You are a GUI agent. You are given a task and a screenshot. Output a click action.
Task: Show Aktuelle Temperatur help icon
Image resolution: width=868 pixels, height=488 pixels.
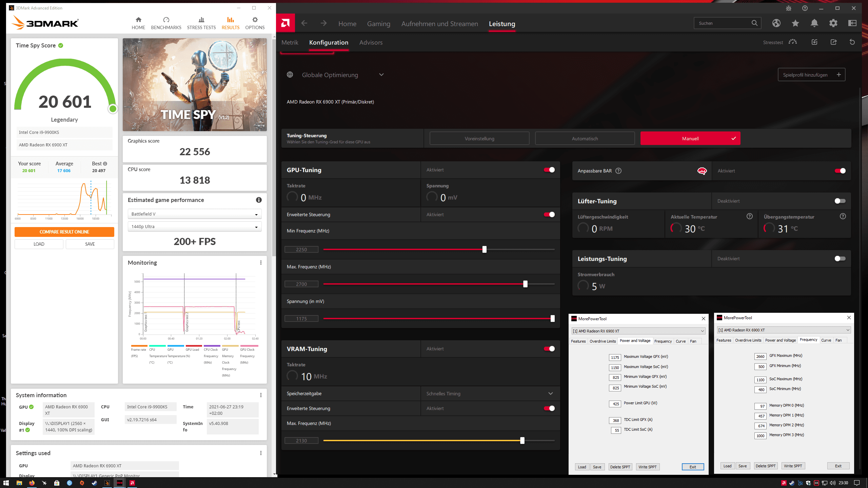coord(750,216)
